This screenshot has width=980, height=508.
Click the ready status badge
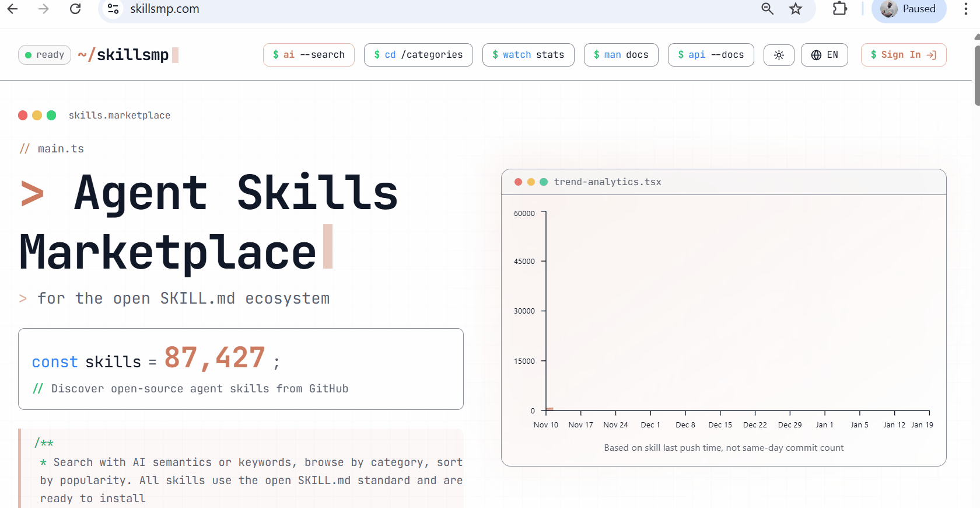coord(45,55)
